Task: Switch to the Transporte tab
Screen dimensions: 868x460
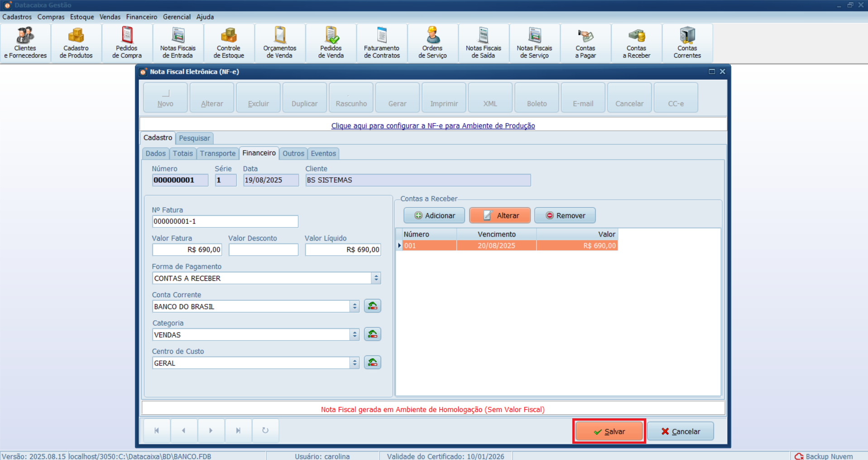Action: pyautogui.click(x=218, y=154)
